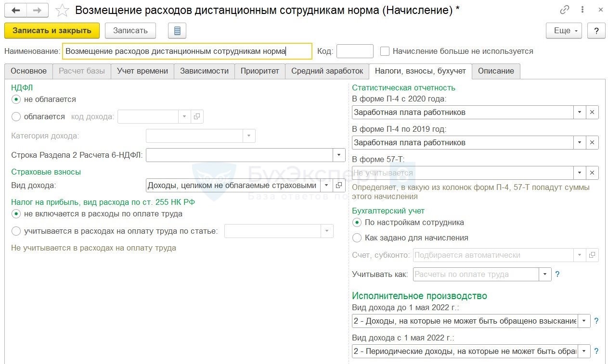Image resolution: width=608 pixels, height=364 pixels.
Task: Expand Учитывать как dropdown arrow
Action: coord(545,275)
